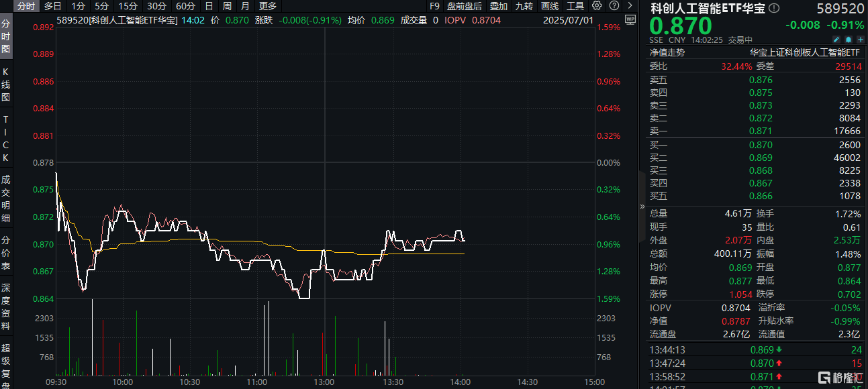Click the stock code 589520 in header
Image resolution: width=868 pixels, height=389 pixels.
pos(839,9)
